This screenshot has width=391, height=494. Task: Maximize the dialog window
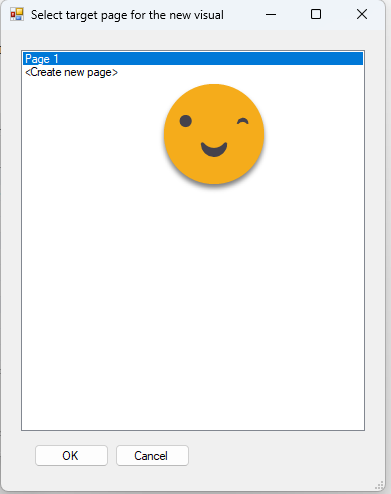click(x=316, y=14)
